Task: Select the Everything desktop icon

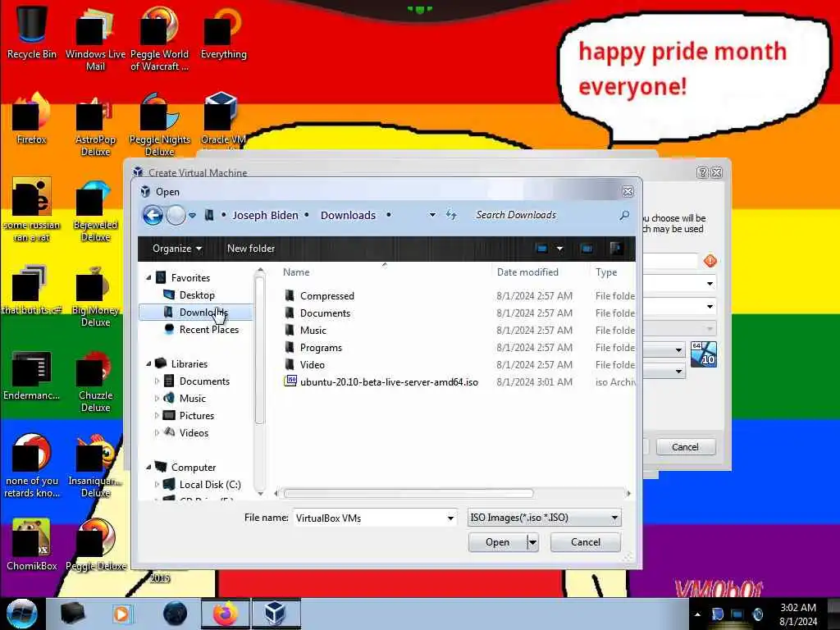Action: [223, 32]
